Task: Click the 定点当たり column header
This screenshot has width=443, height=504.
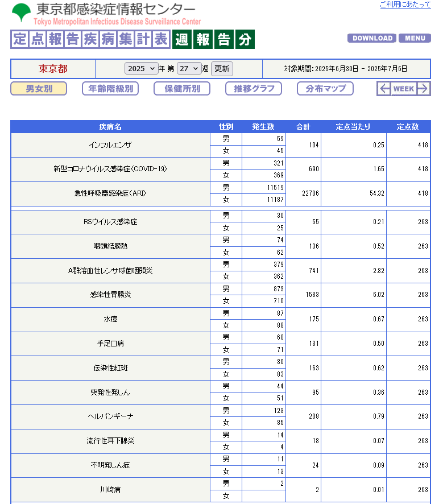Action: click(353, 127)
